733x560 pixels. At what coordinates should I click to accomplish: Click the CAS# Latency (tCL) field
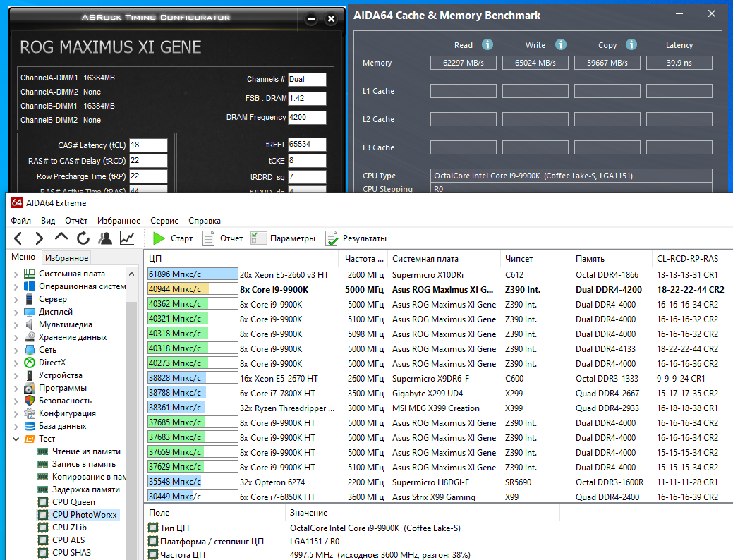[x=148, y=145]
